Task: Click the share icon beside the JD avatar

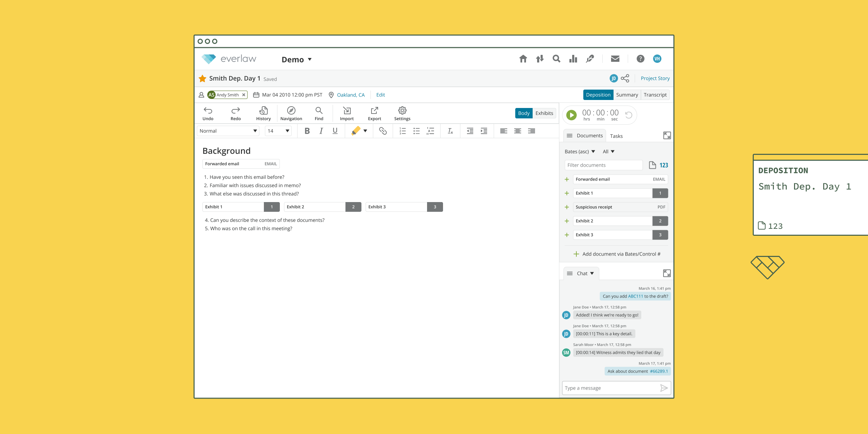Action: click(625, 78)
